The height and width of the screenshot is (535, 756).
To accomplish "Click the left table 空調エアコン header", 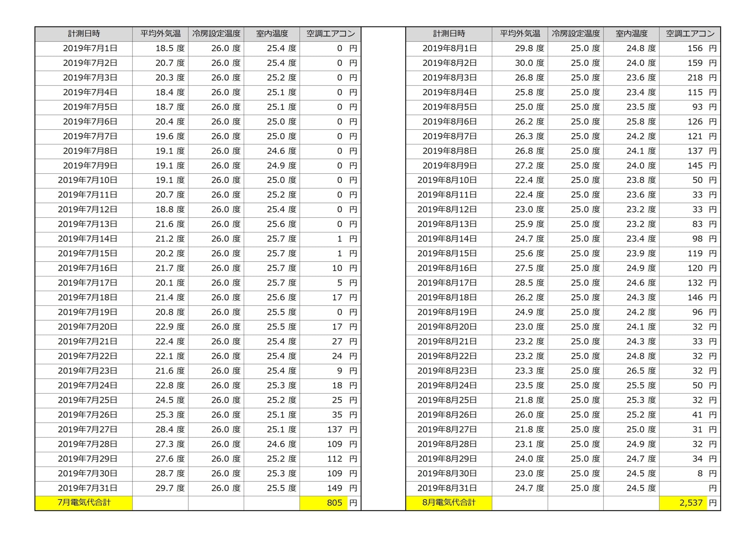I will coord(330,34).
